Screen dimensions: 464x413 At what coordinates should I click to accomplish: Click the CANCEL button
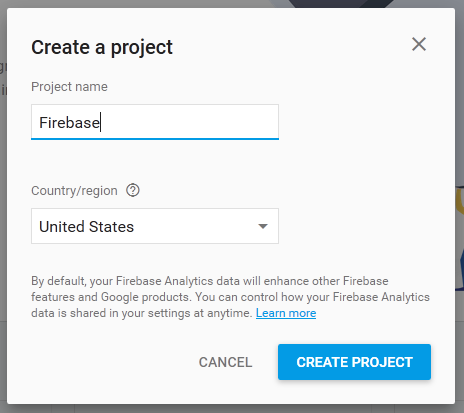pos(225,362)
